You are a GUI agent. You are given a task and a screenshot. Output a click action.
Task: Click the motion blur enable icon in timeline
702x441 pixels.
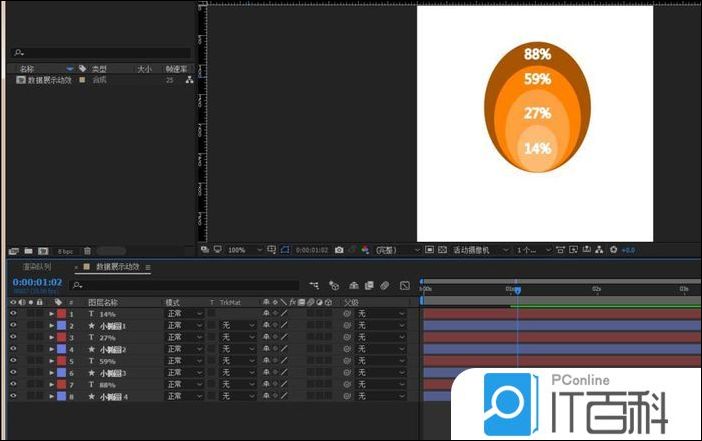(385, 285)
